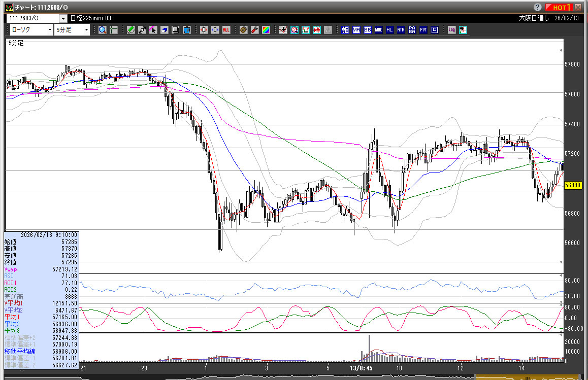Select the green pencil drawing tool

point(130,30)
